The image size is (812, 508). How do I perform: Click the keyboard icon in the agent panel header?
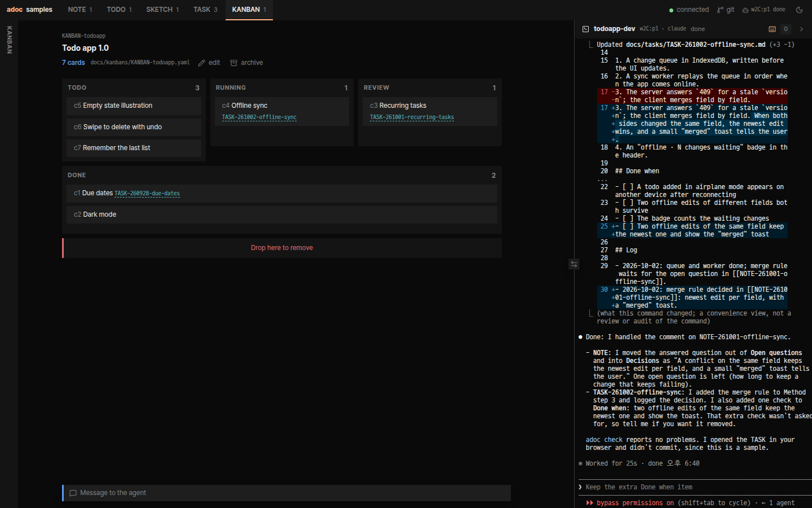click(772, 29)
